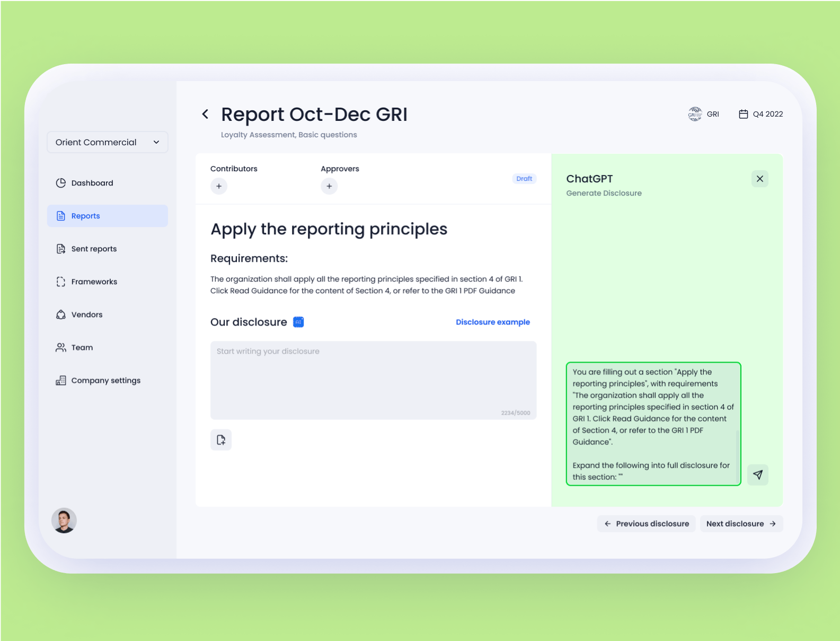Viewport: 840px width, 641px height.
Task: Go to Previous disclosure
Action: pos(647,523)
